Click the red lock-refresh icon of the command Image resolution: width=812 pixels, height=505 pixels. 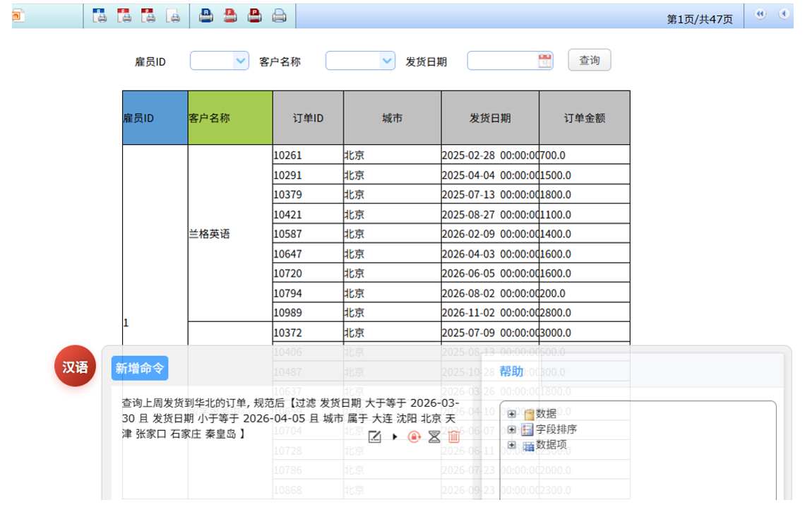[414, 436]
